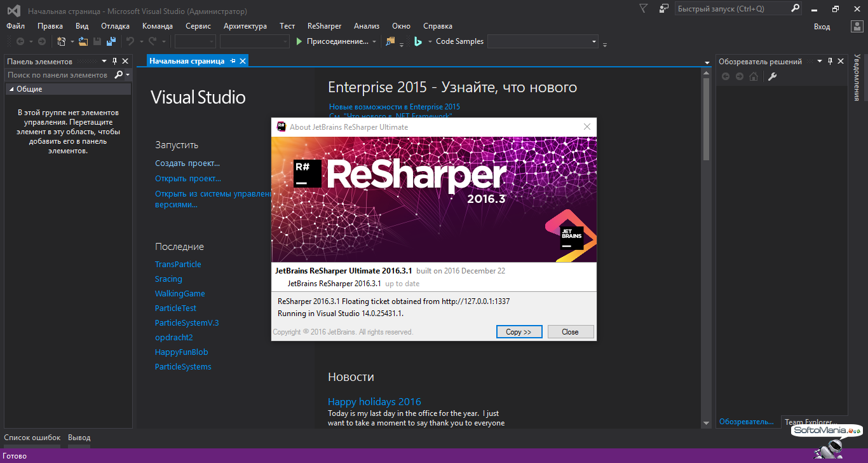Open the Вывод output tab

pos(79,438)
